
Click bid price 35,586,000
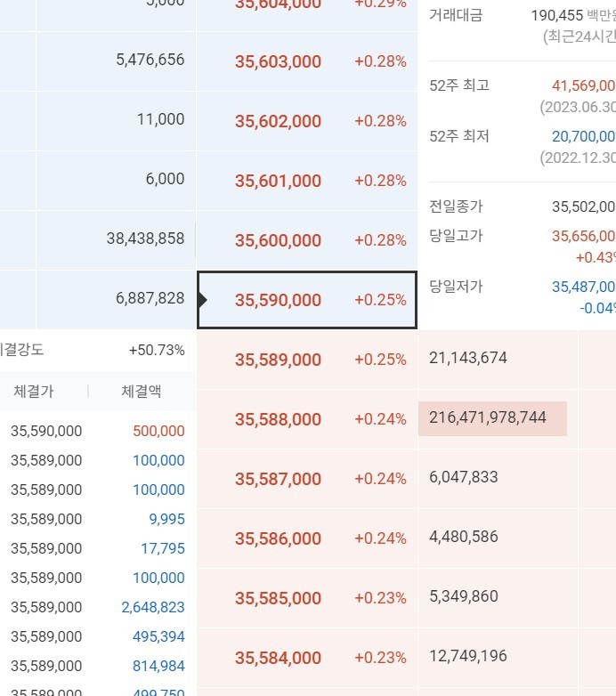pos(278,539)
